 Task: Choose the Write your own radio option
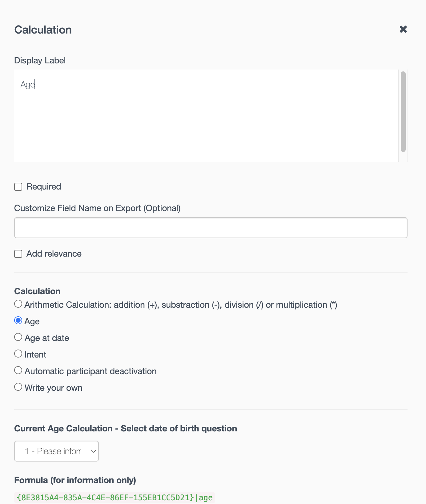[18, 387]
